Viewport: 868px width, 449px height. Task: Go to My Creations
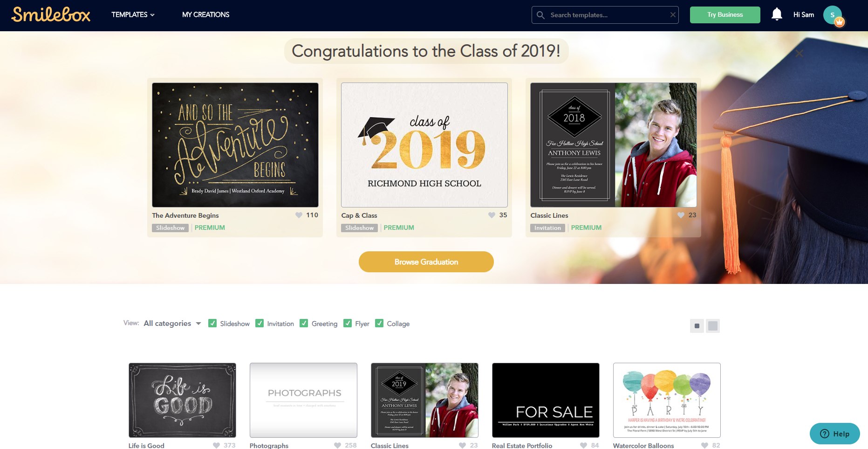click(x=205, y=14)
